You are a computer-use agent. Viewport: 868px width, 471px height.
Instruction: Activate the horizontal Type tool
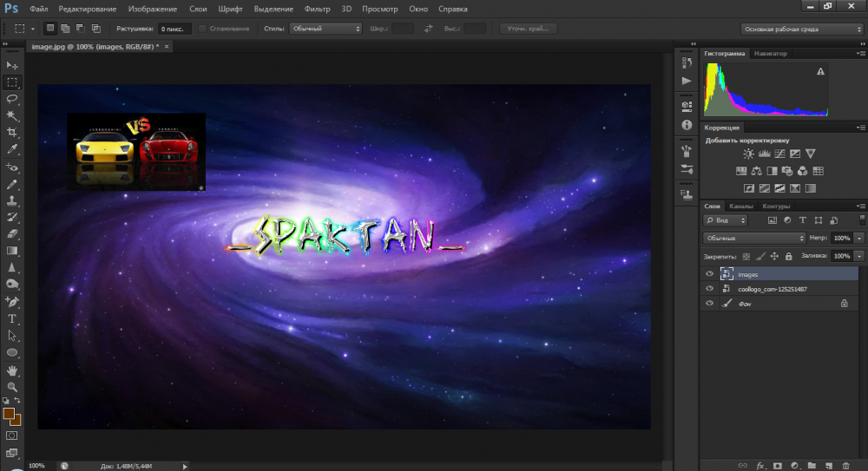click(12, 318)
